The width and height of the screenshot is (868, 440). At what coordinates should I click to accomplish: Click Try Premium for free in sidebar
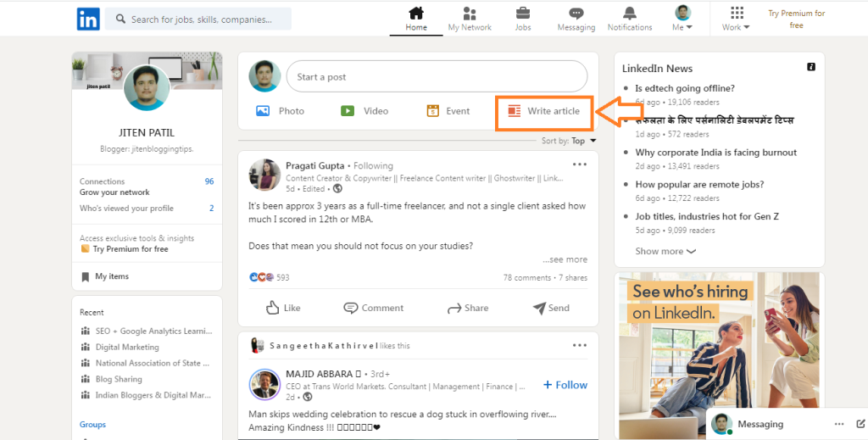pyautogui.click(x=130, y=249)
